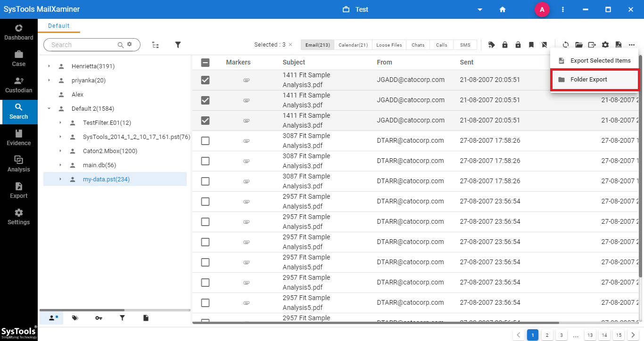This screenshot has height=341, width=644.
Task: Click the three-dot more options toolbar icon
Action: pos(632,45)
